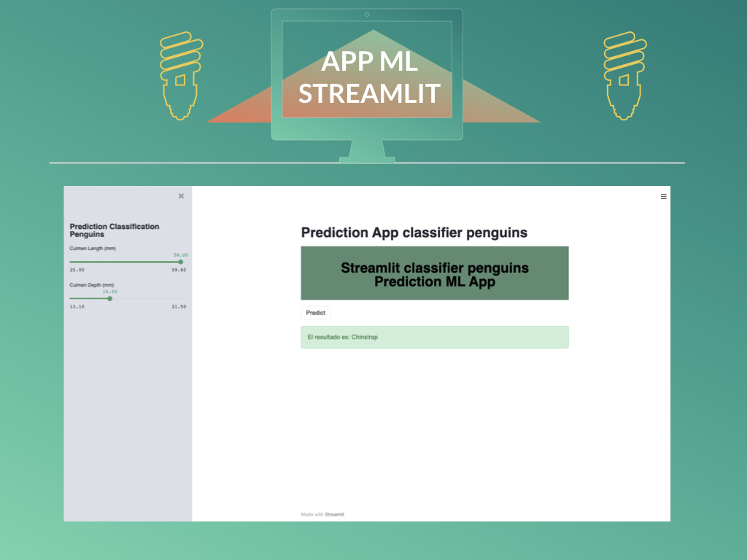Viewport: 747px width, 560px height.
Task: Click the 'El resultado es: Chinstrap' success message
Action: pos(435,337)
